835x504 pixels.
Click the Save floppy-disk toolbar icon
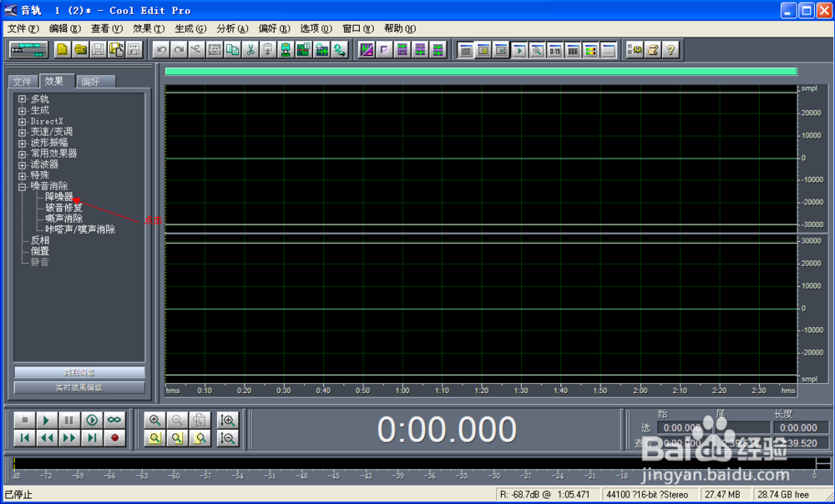pyautogui.click(x=98, y=50)
